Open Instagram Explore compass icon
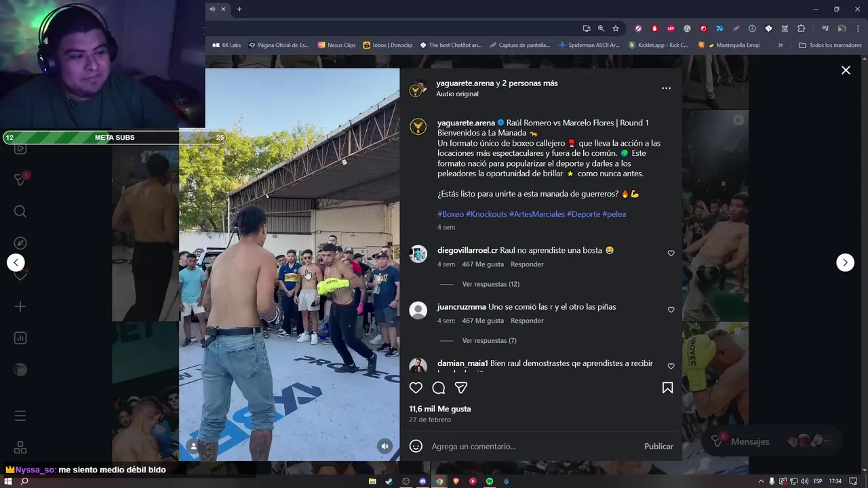868x488 pixels. (x=20, y=243)
